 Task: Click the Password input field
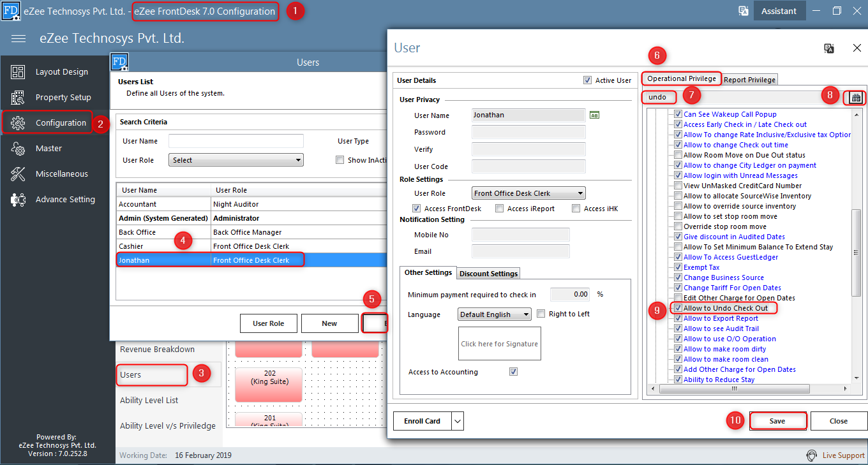pos(528,132)
